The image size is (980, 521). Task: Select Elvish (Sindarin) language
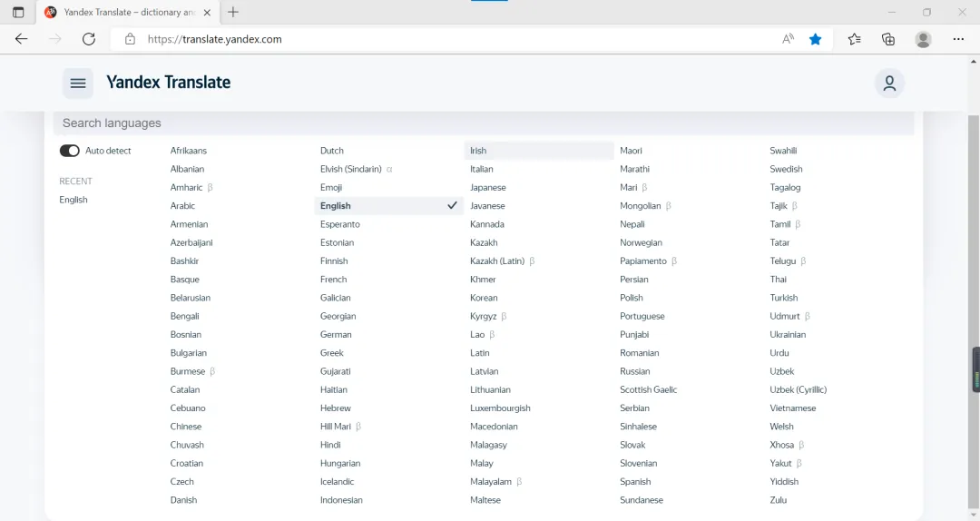tap(350, 169)
